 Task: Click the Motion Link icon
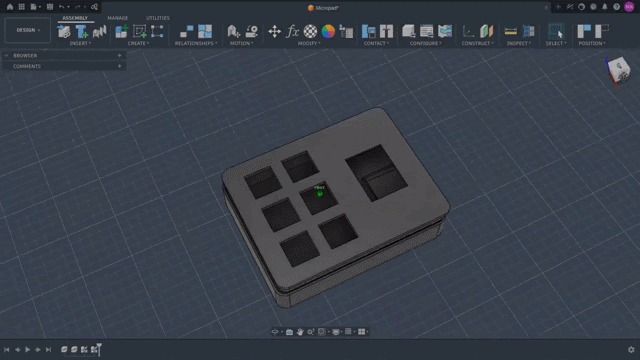(233, 31)
